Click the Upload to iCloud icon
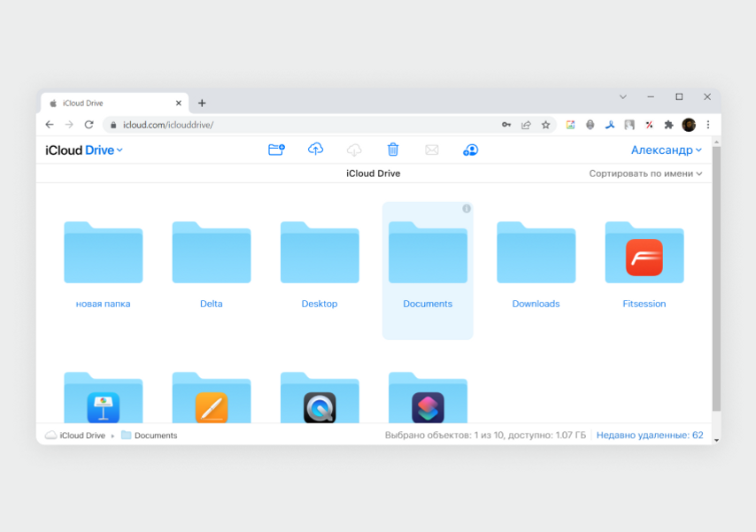 tap(315, 149)
